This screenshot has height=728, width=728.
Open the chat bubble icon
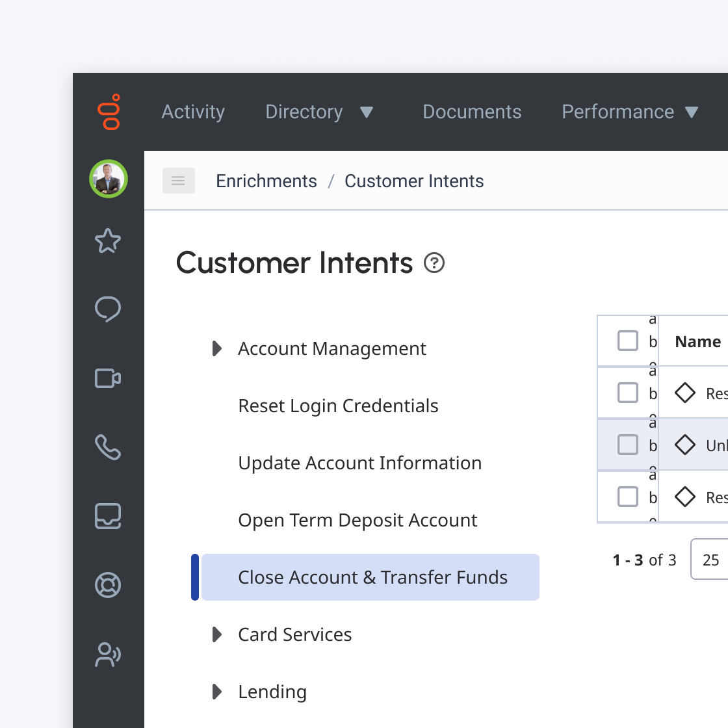pyautogui.click(x=108, y=309)
